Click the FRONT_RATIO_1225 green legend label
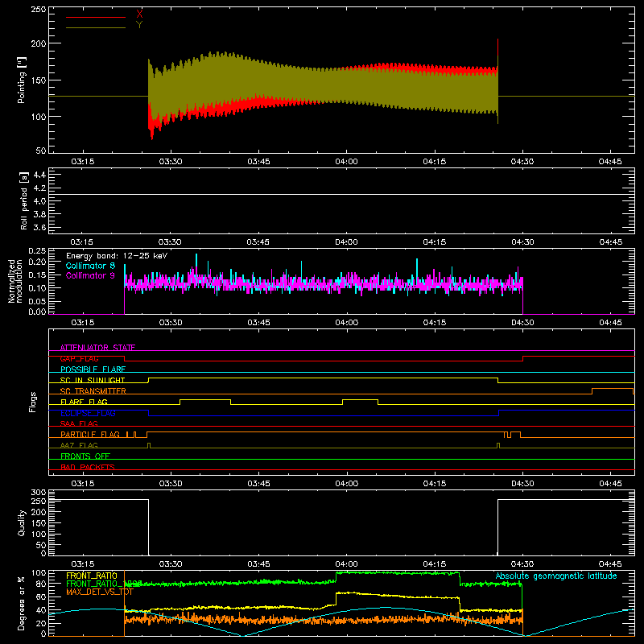This screenshot has width=644, height=644. coord(104,584)
